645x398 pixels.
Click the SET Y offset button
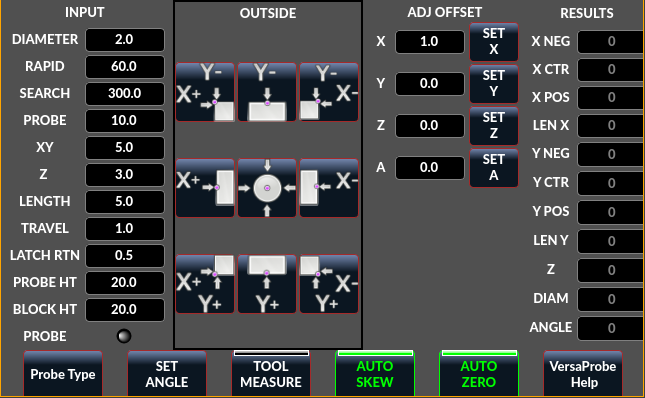(x=494, y=83)
